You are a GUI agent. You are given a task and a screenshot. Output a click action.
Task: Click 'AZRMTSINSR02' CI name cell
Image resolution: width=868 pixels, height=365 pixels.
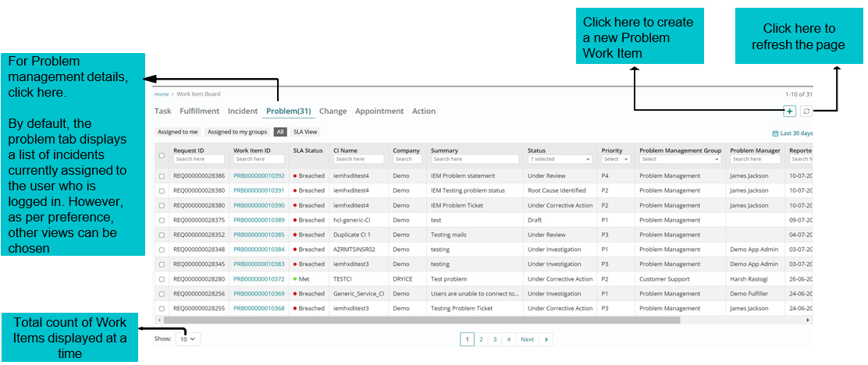tap(354, 250)
